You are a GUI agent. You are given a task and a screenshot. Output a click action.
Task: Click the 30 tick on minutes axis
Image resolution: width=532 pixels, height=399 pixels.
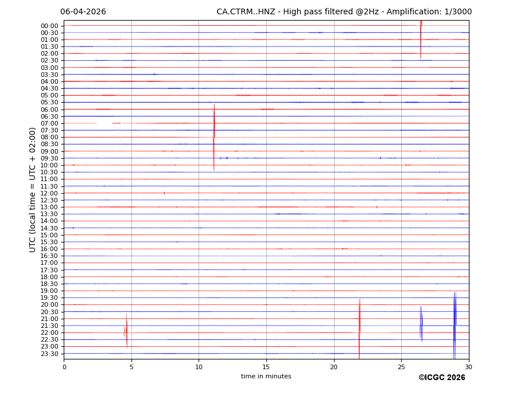[468, 367]
